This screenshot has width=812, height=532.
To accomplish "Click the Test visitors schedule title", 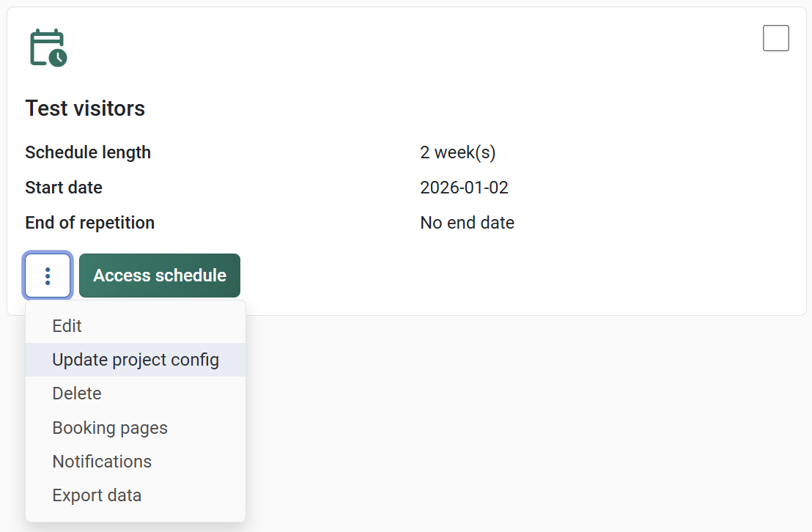I will 85,108.
